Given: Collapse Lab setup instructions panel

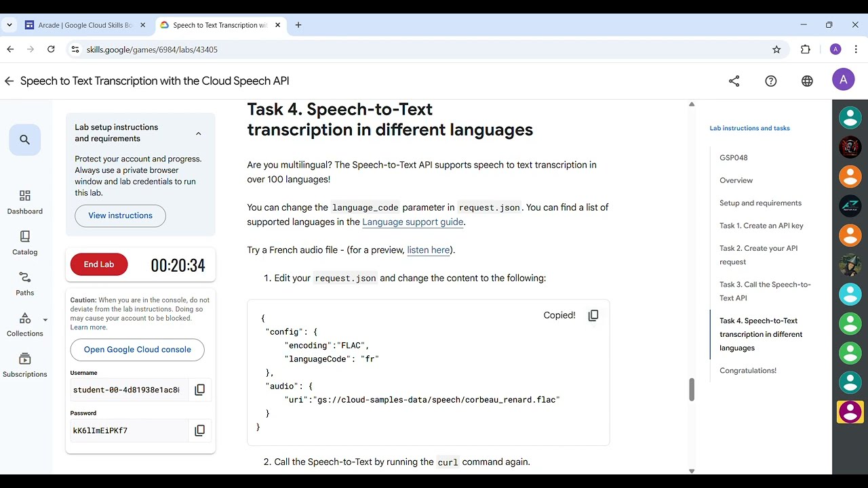Looking at the screenshot, I should [x=199, y=134].
